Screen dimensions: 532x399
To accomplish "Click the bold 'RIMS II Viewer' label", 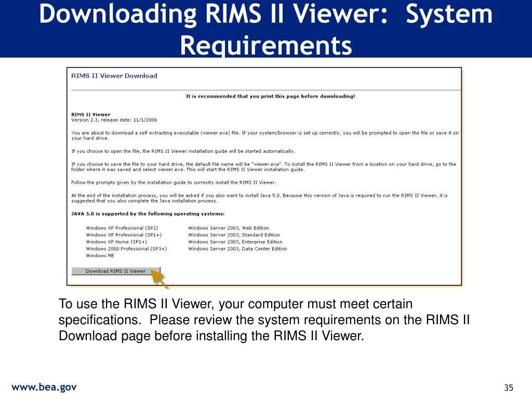I will click(90, 114).
